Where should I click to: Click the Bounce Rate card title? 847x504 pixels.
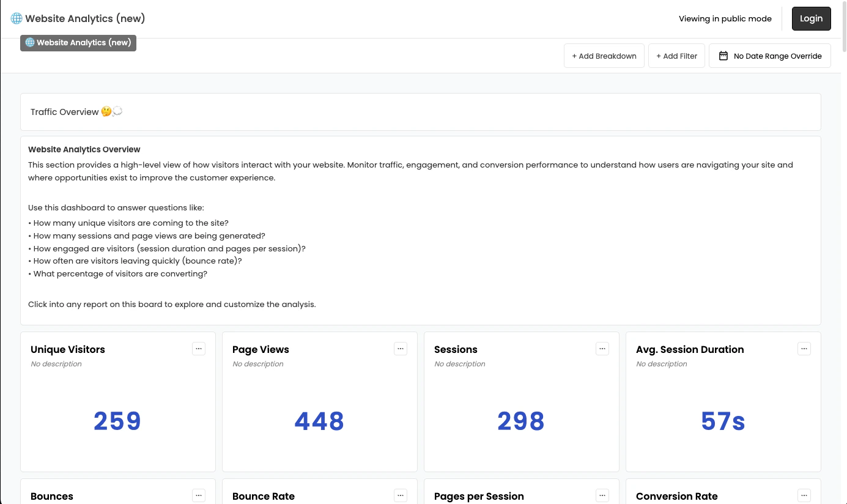point(264,496)
